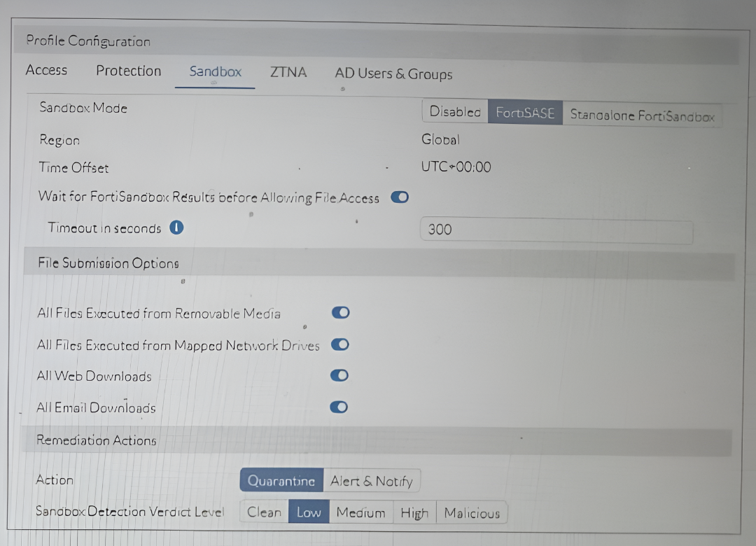The image size is (756, 546).
Task: Toggle All Files Executed from Mapped Network Drives
Action: (x=339, y=344)
